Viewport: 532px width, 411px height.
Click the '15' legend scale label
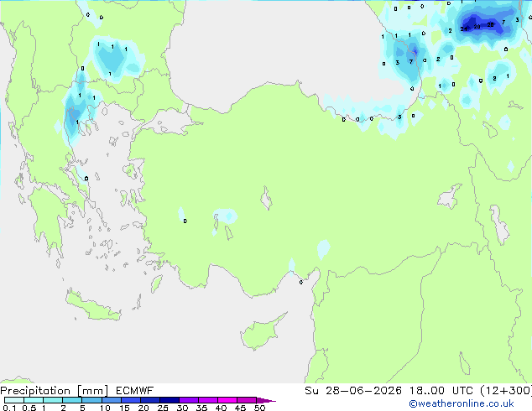pyautogui.click(x=124, y=408)
